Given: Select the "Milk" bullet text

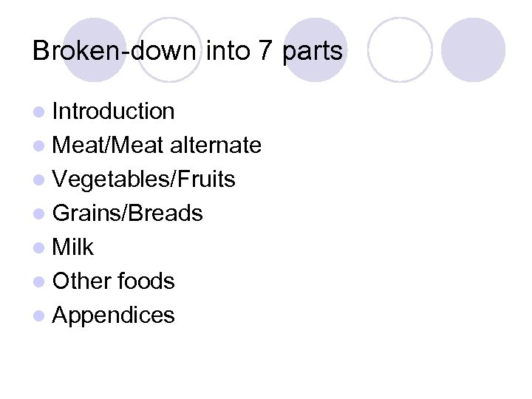Looking at the screenshot, I should click(73, 248).
